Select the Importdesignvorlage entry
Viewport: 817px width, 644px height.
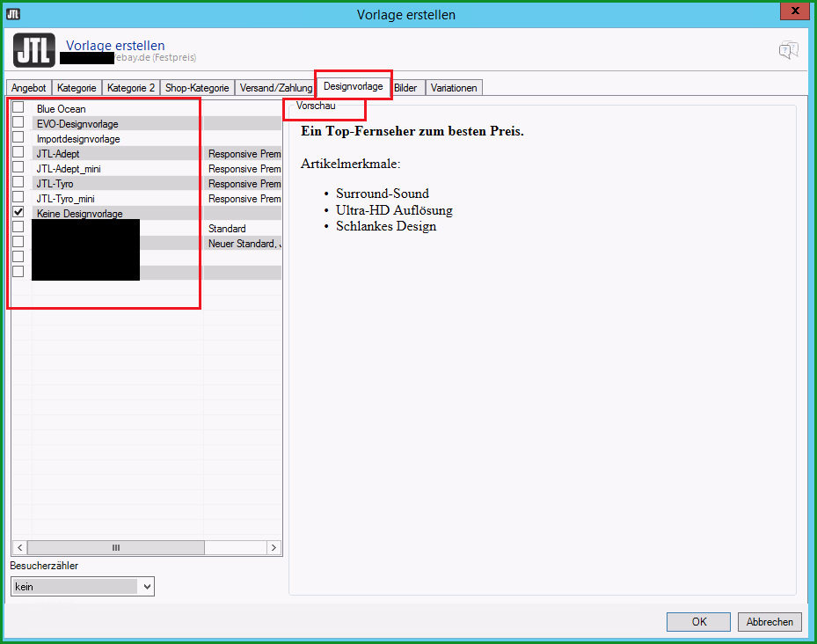(78, 139)
